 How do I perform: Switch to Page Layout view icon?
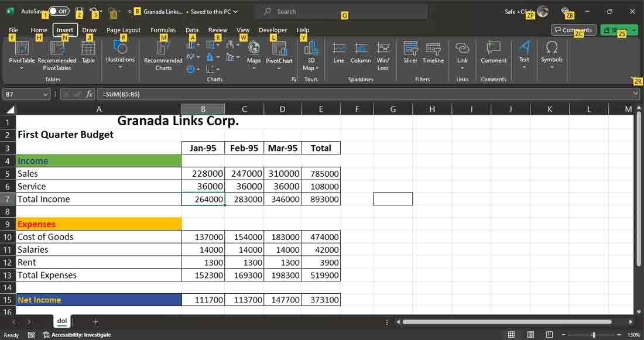coord(530,335)
